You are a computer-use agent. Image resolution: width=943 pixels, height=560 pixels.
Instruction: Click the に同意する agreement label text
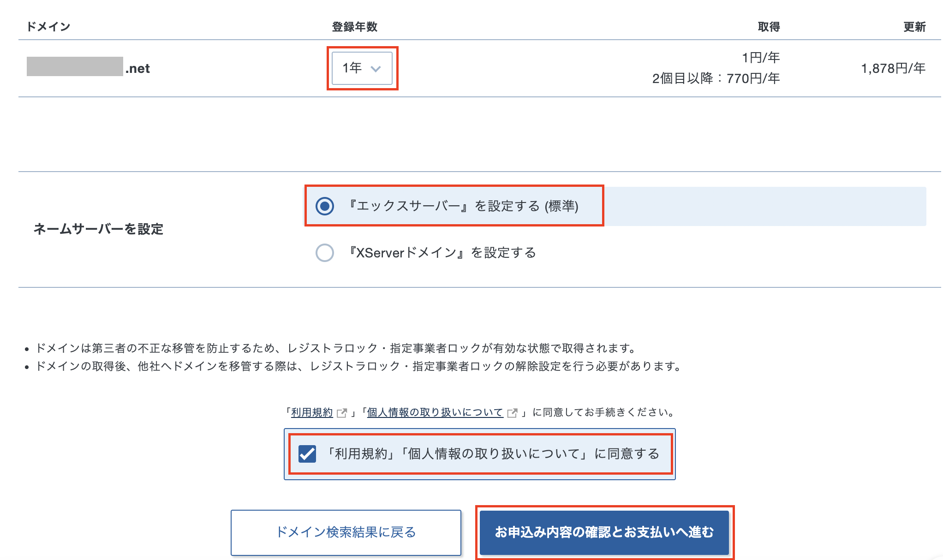(493, 454)
